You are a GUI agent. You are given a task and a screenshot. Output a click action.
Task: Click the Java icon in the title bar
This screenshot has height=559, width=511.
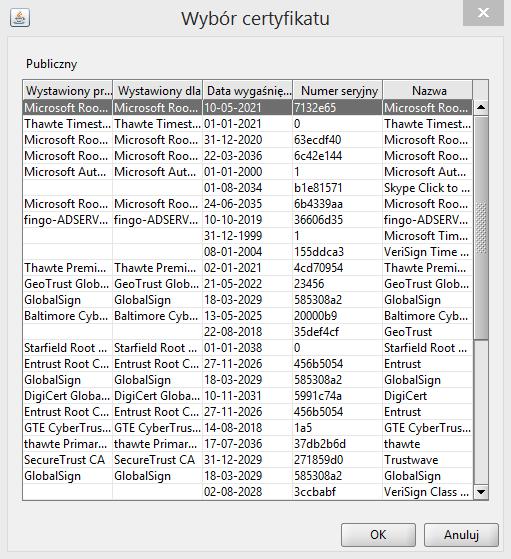pos(20,18)
